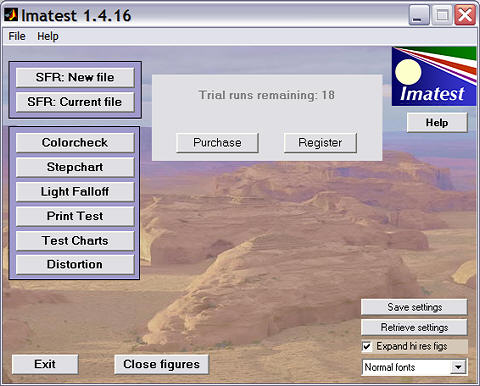Retrieve settings
The height and width of the screenshot is (386, 480).
coord(414,327)
